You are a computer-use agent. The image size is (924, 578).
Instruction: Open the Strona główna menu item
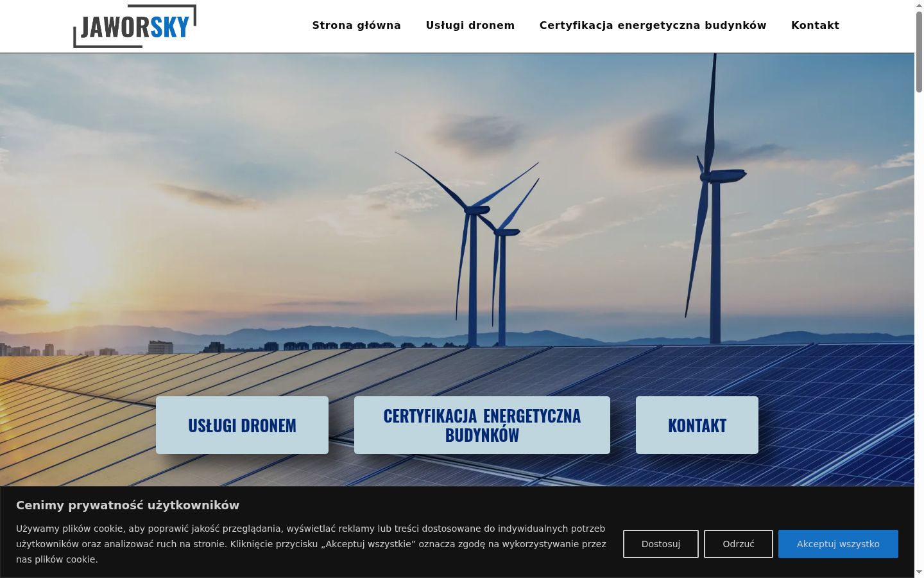point(357,26)
